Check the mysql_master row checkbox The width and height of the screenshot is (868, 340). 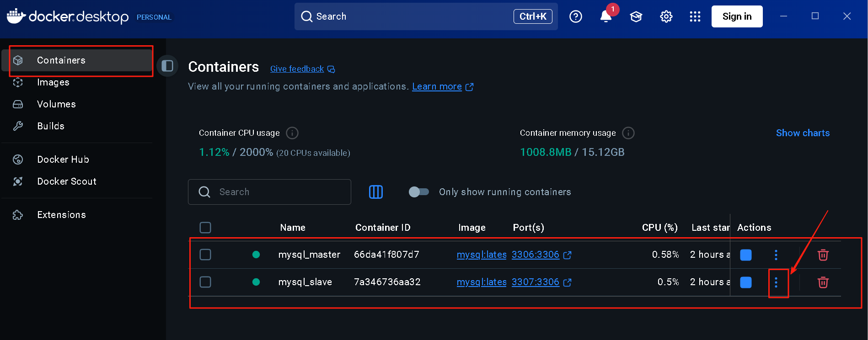pos(205,255)
